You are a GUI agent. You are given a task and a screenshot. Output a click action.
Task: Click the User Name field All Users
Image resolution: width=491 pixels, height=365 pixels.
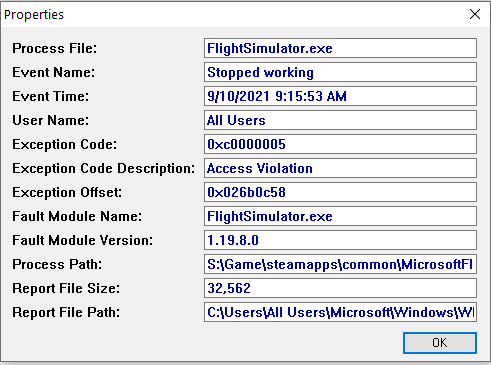340,120
